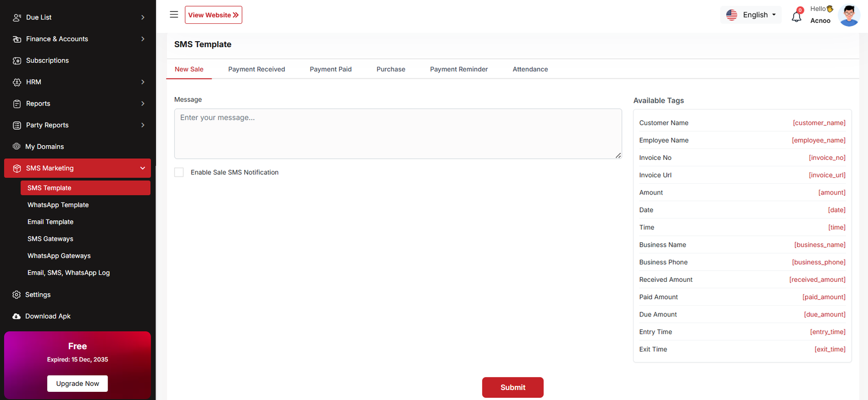Click the user profile avatar
Image resolution: width=868 pixels, height=400 pixels.
[x=848, y=15]
